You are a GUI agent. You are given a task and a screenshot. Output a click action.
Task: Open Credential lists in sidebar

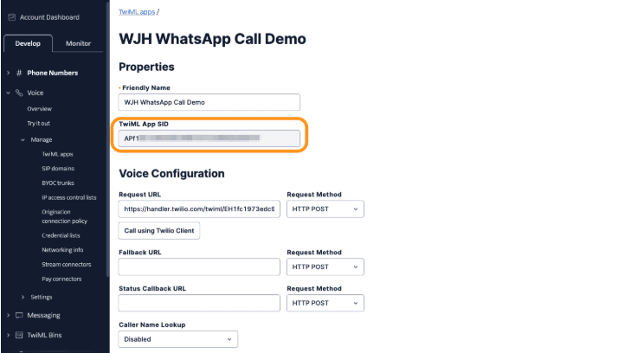pos(62,234)
